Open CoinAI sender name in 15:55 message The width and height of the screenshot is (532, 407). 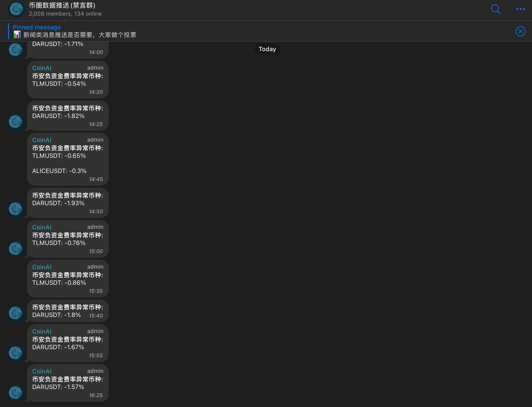point(42,331)
